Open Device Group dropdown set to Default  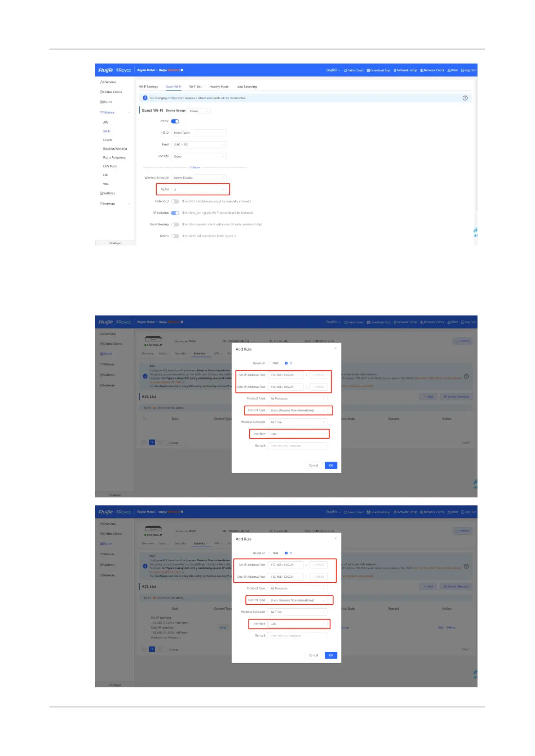pos(199,111)
